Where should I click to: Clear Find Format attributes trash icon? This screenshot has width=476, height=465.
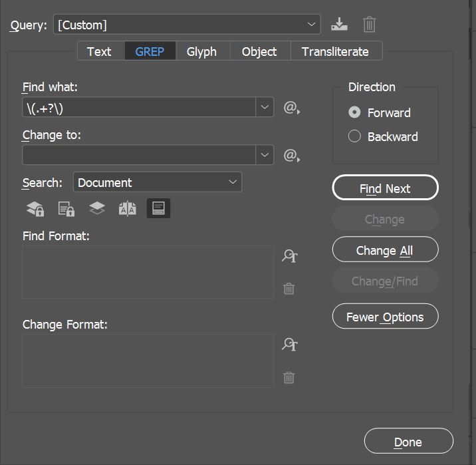[289, 289]
